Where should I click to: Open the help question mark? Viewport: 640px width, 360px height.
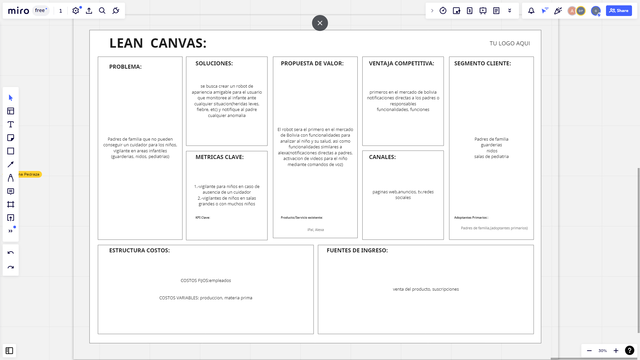tap(629, 351)
